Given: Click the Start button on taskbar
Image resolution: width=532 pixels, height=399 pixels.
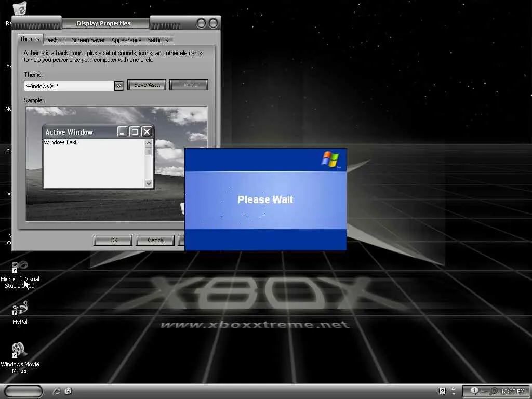Looking at the screenshot, I should [x=24, y=391].
